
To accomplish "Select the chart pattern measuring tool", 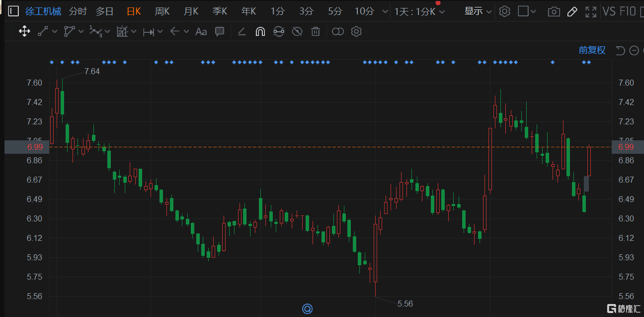I will click(122, 32).
